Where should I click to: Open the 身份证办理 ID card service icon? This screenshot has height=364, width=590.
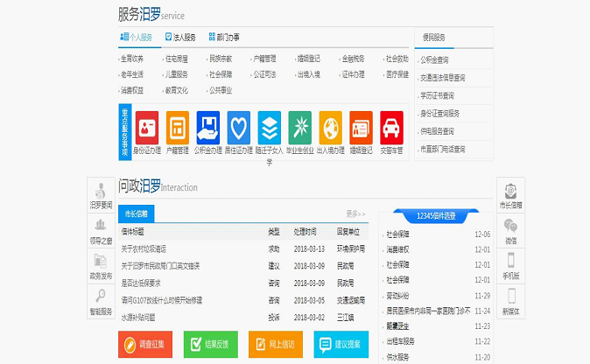coord(147,128)
